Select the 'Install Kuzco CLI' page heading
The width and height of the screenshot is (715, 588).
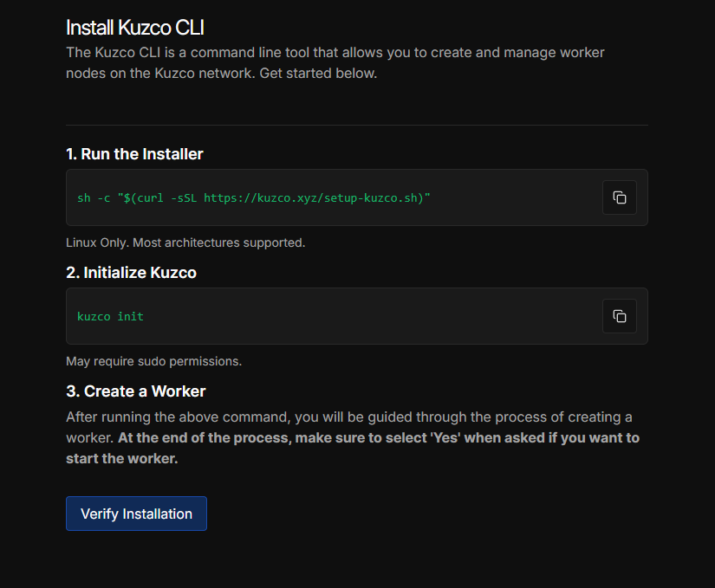click(134, 27)
